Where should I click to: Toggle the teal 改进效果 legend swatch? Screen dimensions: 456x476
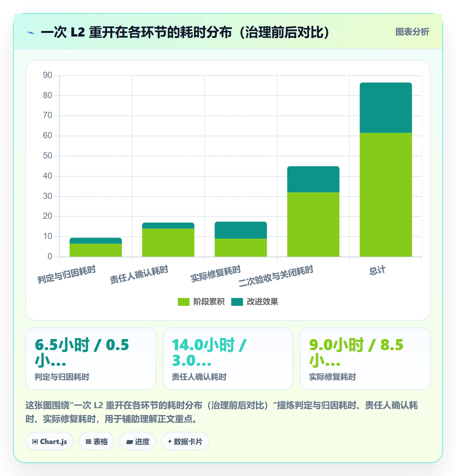tap(237, 302)
